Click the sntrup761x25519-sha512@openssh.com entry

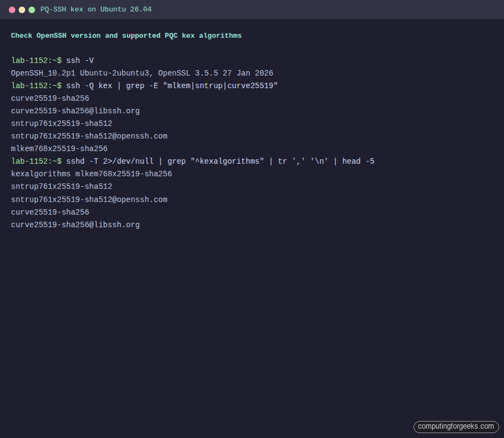pos(89,136)
